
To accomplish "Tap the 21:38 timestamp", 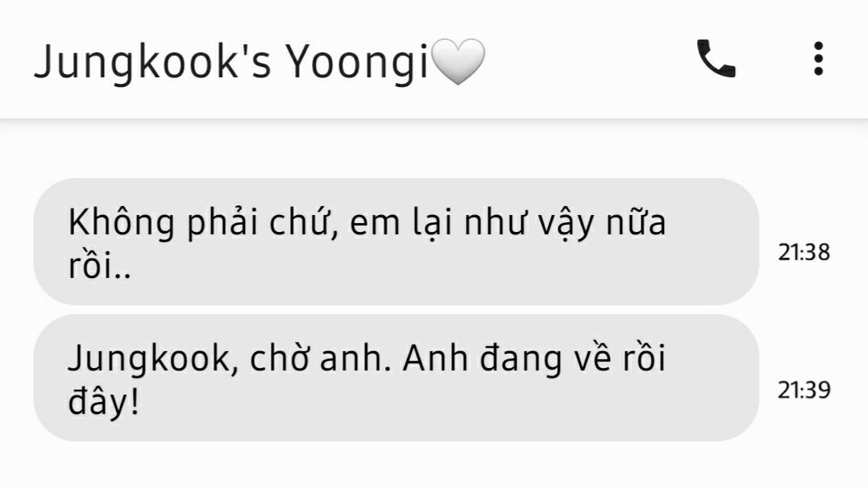I will point(804,252).
